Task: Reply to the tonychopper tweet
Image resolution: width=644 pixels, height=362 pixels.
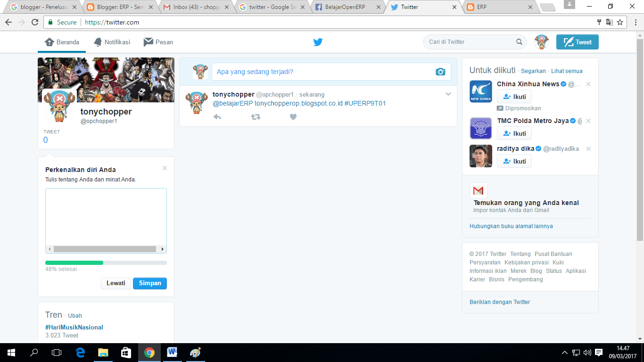Action: (217, 117)
